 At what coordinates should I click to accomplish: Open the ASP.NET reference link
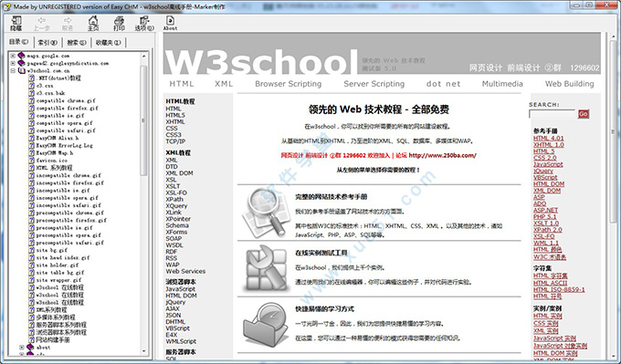[x=545, y=210]
